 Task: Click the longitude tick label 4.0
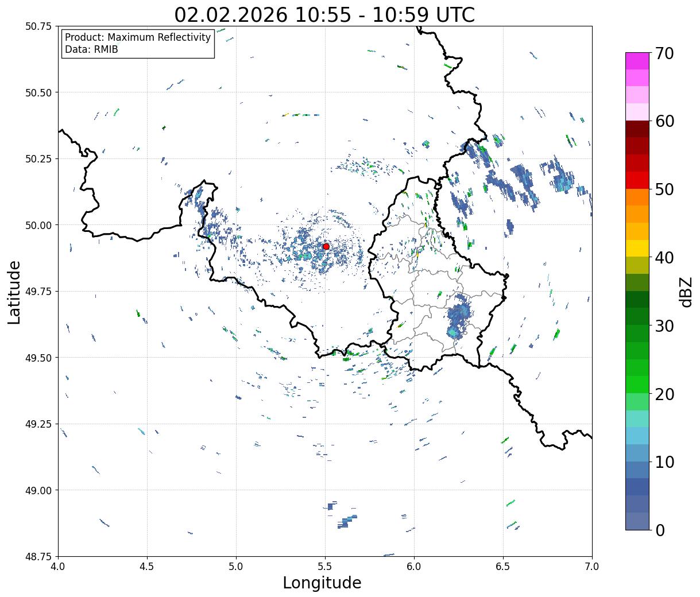coord(58,567)
